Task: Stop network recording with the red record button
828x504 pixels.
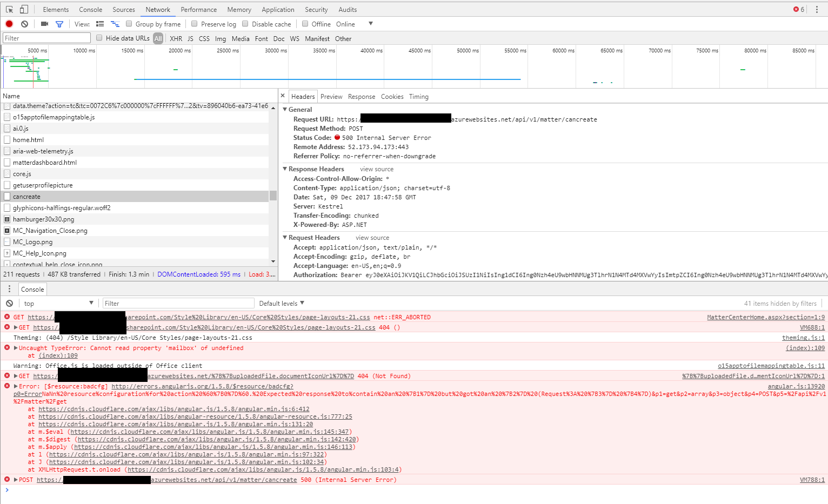Action: coord(9,24)
